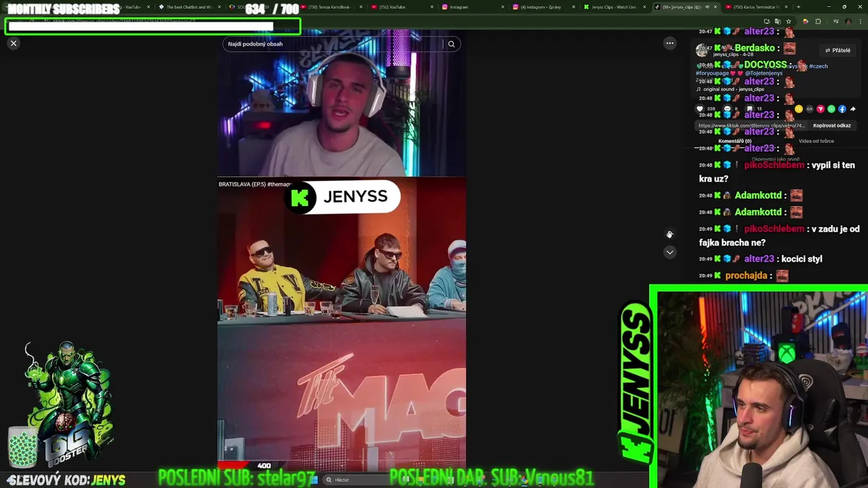This screenshot has width=868, height=488.
Task: Switch to 'Jenyss Clips - Watch Live' Kick tab
Action: 612,7
